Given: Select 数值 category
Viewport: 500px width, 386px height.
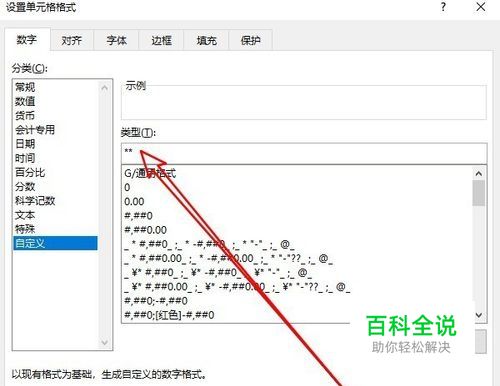Looking at the screenshot, I should [x=55, y=101].
